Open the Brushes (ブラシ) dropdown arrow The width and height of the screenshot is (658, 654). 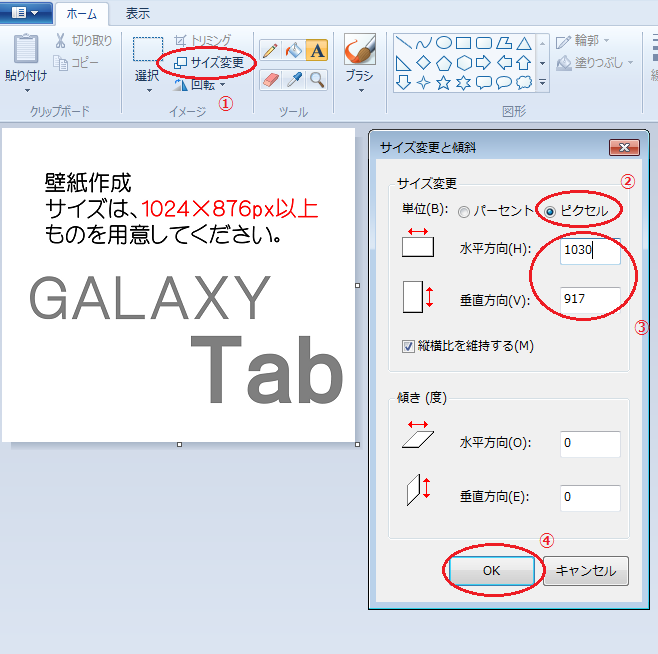click(x=361, y=90)
